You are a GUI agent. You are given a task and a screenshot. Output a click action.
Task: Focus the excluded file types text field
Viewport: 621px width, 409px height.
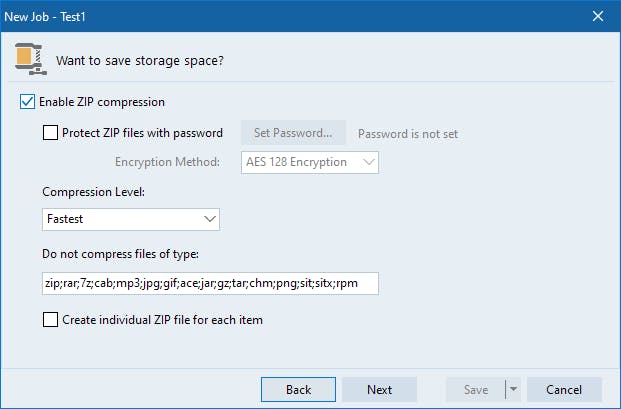210,283
